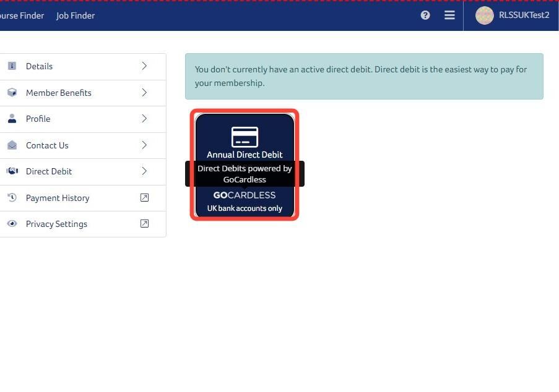Viewport: 559px width, 392px height.
Task: Click the Privacy Settings external link icon
Action: (x=144, y=224)
